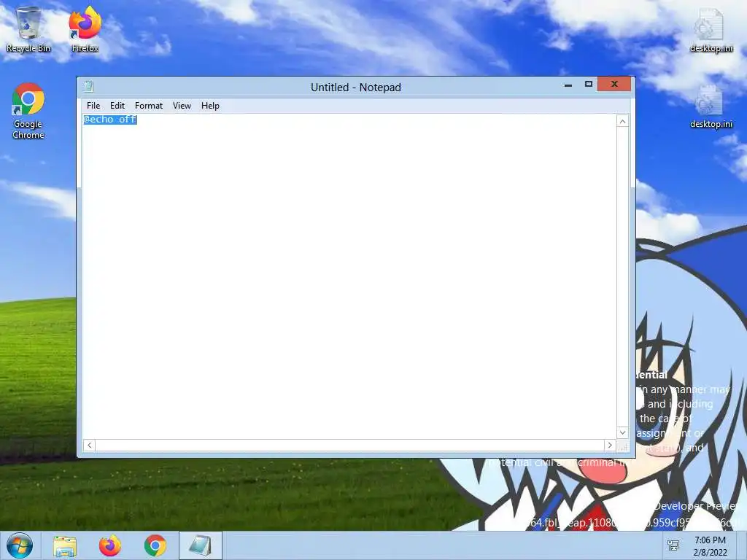Viewport: 747px width, 560px height.
Task: Open File Explorer from the taskbar
Action: coord(65,546)
